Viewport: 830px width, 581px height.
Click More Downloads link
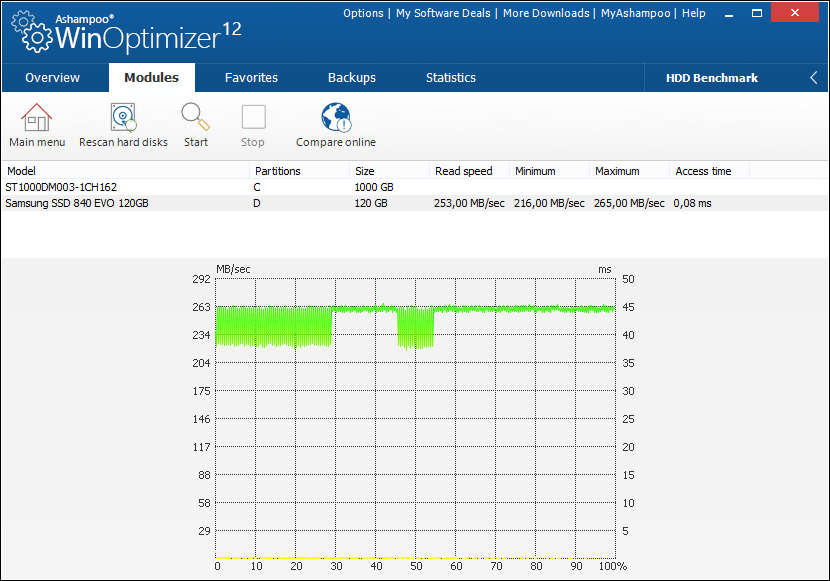pos(546,13)
